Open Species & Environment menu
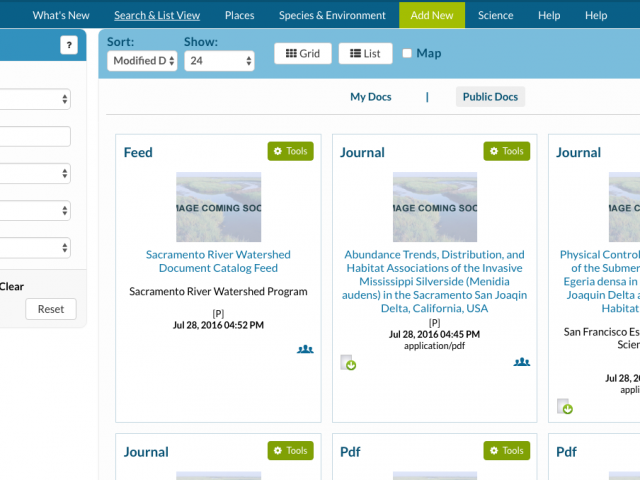The image size is (640, 480). (332, 16)
